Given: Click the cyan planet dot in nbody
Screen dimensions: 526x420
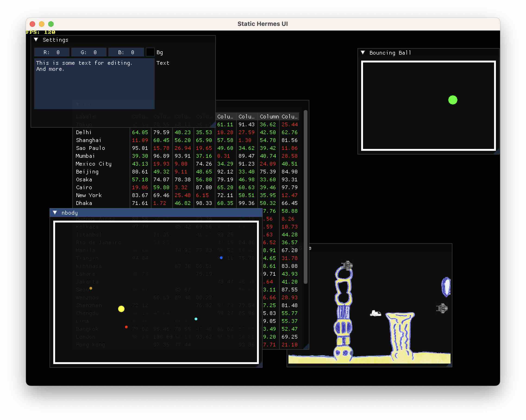Looking at the screenshot, I should (x=196, y=319).
